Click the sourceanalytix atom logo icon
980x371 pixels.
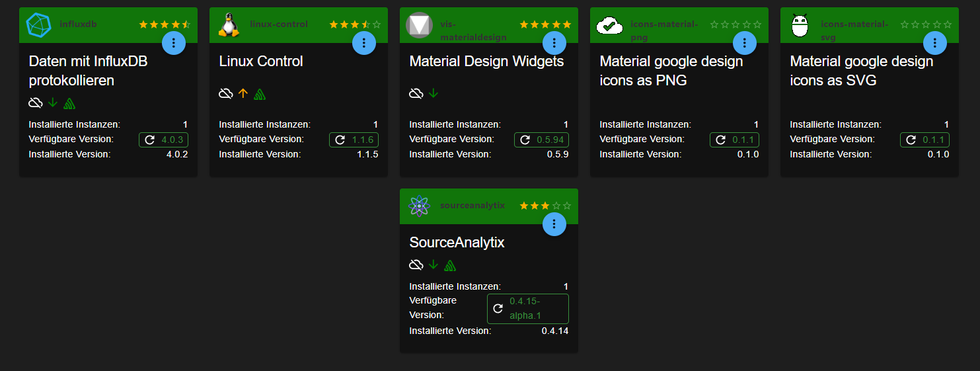point(419,206)
